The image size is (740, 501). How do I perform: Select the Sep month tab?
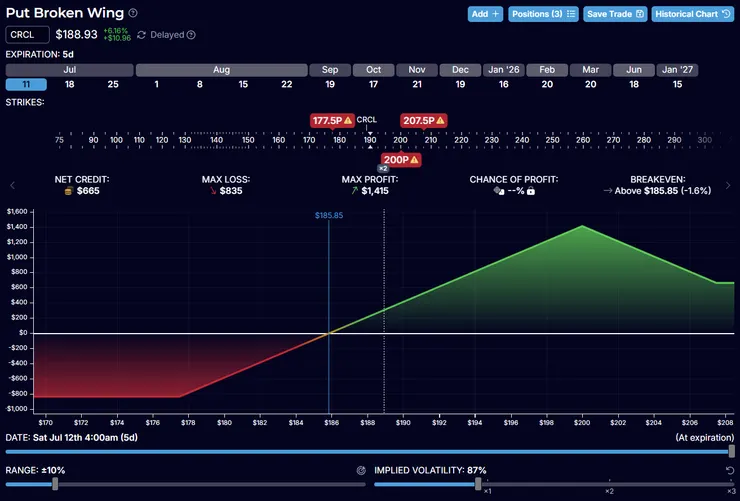330,70
